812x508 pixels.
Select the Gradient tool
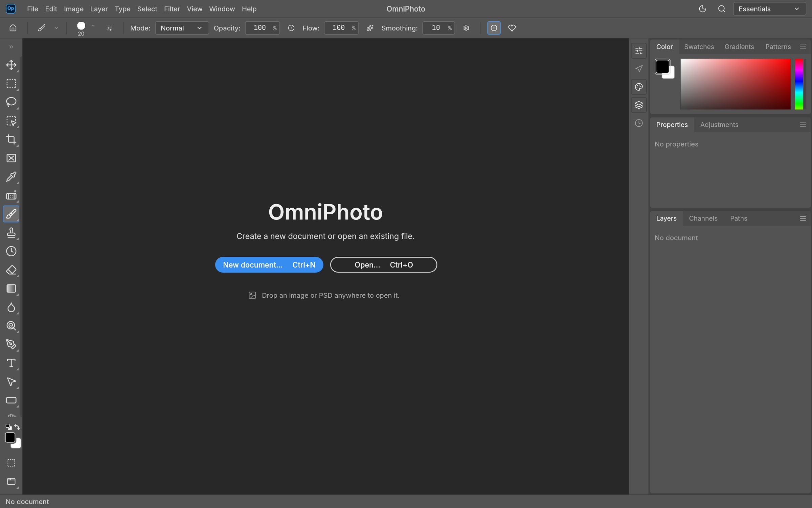(11, 289)
